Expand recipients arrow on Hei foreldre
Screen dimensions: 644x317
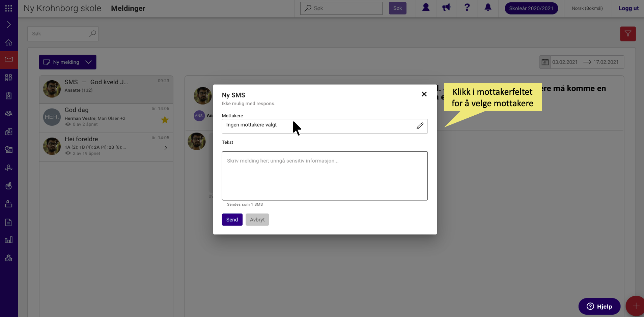click(166, 148)
